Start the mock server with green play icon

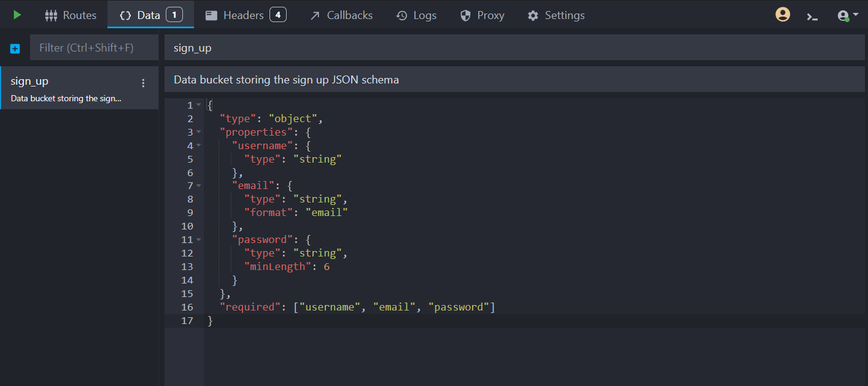point(15,15)
